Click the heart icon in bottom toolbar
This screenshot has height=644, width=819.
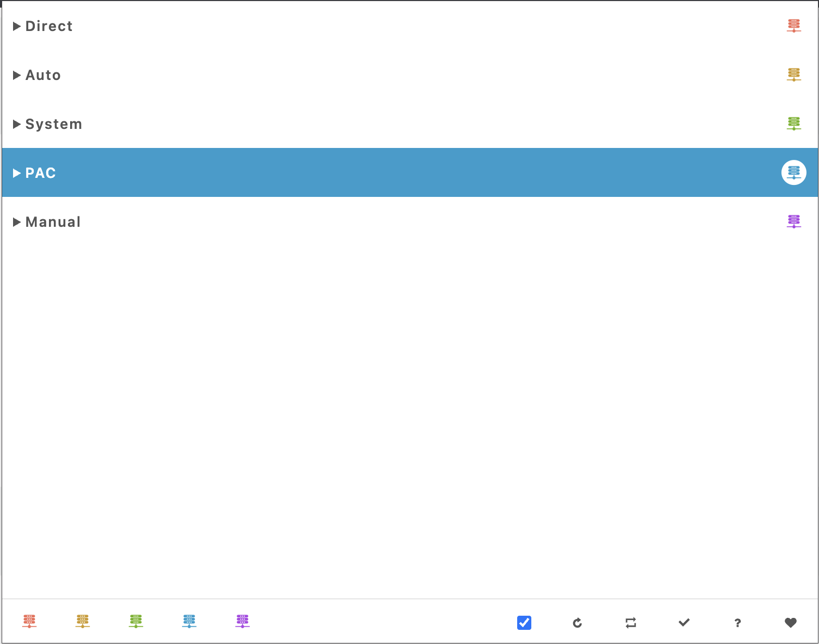pyautogui.click(x=791, y=622)
